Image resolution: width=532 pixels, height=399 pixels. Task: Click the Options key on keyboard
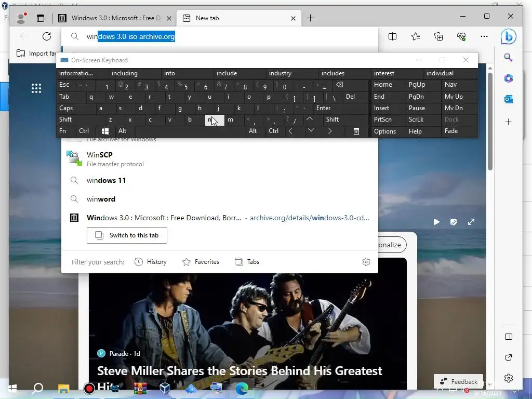coord(388,131)
